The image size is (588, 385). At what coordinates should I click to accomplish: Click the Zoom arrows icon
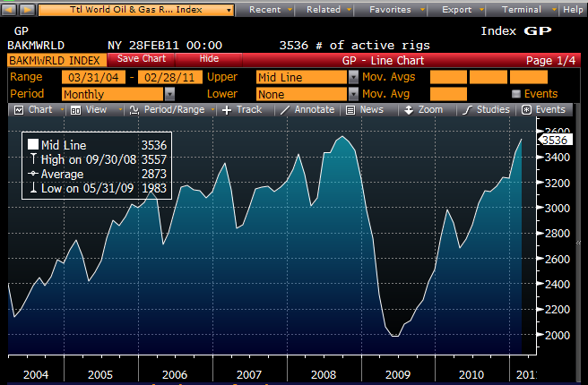[409, 110]
